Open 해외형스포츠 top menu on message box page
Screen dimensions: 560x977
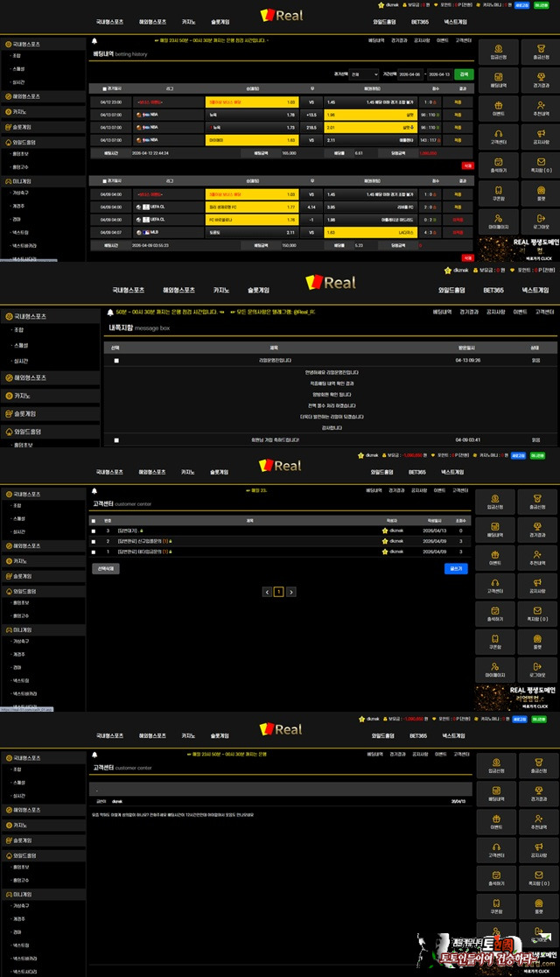tap(178, 291)
